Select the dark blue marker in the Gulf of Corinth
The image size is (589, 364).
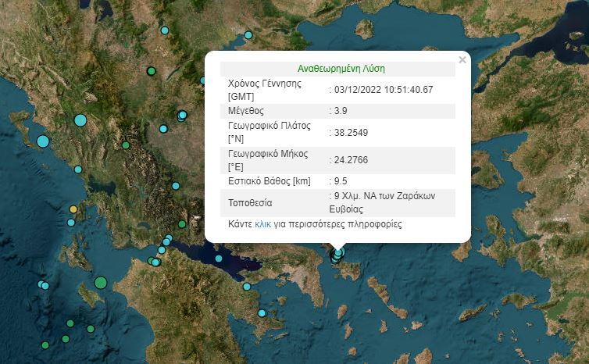pyautogui.click(x=220, y=259)
